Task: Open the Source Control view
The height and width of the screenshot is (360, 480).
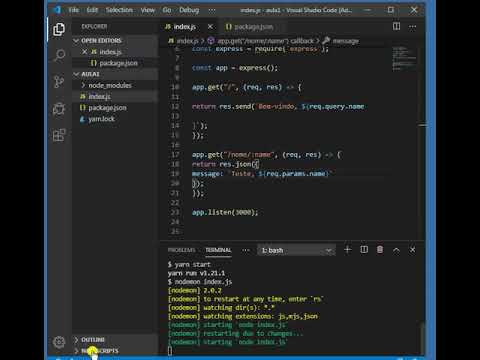Action: (59, 82)
